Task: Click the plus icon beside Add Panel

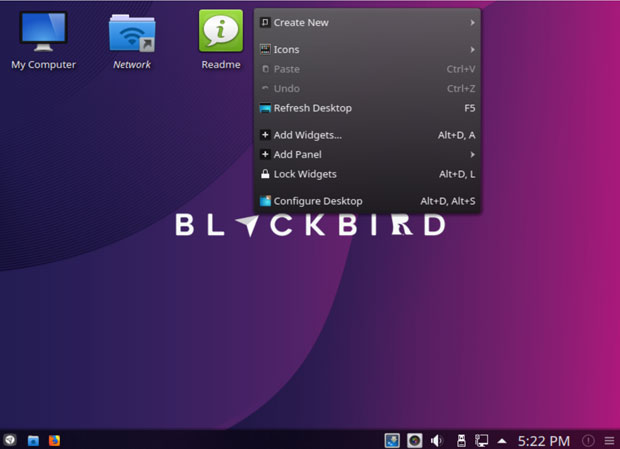Action: [x=265, y=155]
